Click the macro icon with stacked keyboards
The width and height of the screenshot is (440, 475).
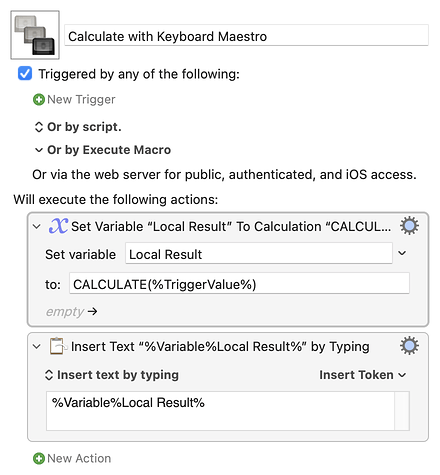click(x=35, y=35)
